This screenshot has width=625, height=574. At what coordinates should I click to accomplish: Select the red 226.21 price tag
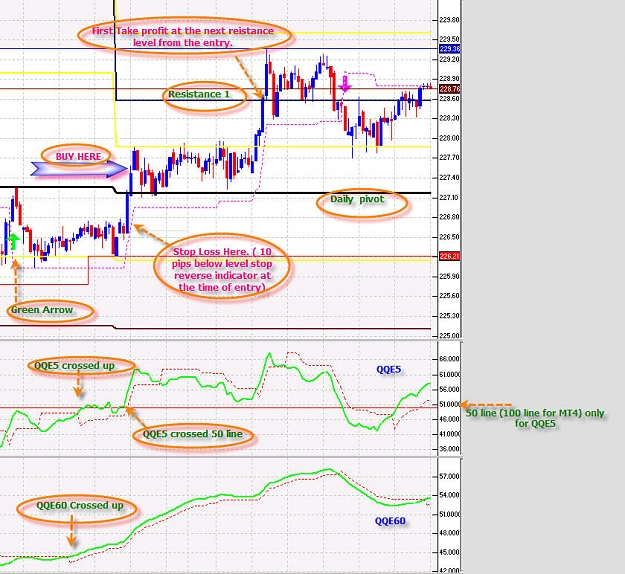tap(450, 256)
